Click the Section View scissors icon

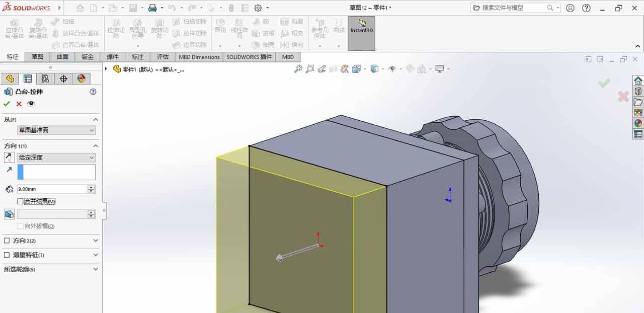click(344, 69)
